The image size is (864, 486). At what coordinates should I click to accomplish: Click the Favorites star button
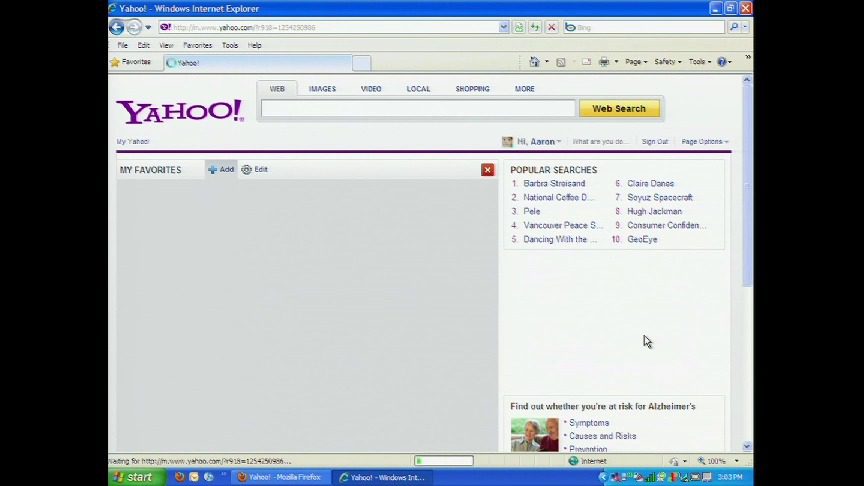131,62
